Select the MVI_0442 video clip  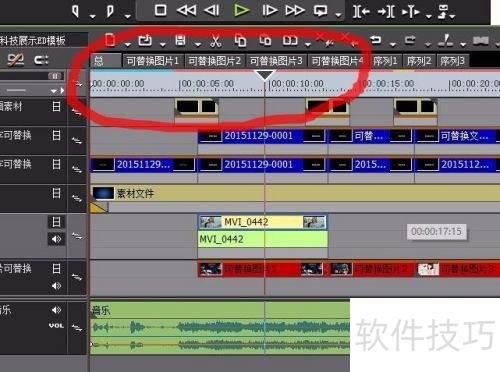[x=263, y=222]
